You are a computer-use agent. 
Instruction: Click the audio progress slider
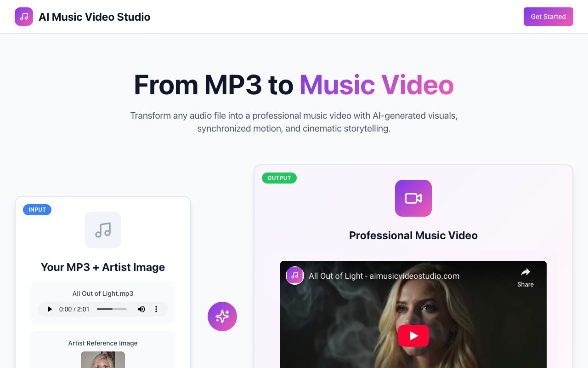(x=112, y=309)
